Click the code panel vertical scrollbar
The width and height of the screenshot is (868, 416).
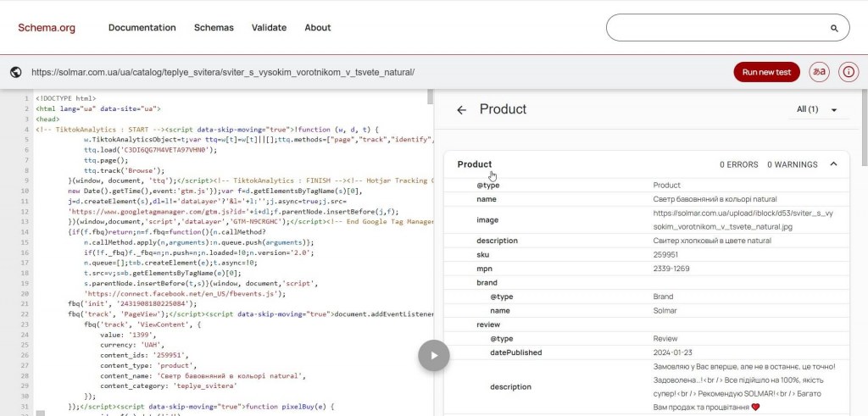tap(430, 97)
